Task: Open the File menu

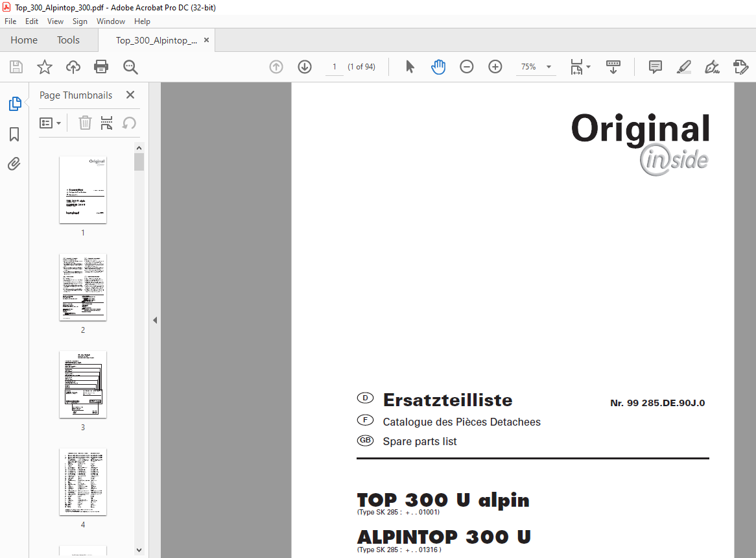Action: point(10,21)
